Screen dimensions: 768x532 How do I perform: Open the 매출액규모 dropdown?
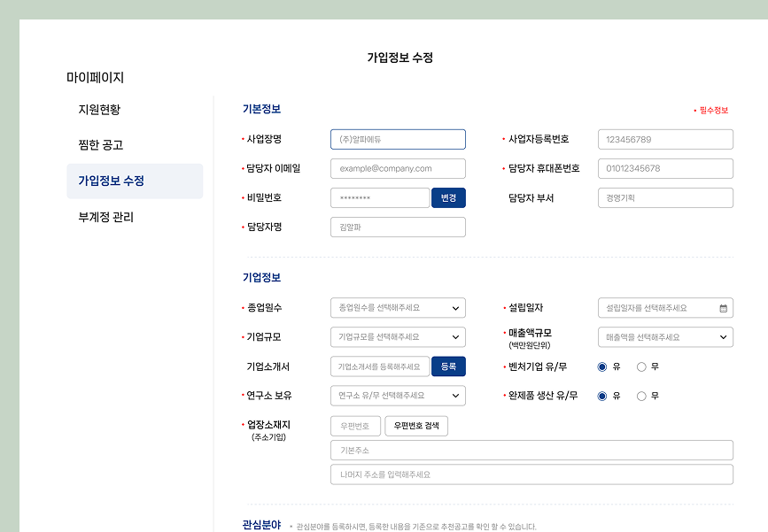(x=665, y=337)
